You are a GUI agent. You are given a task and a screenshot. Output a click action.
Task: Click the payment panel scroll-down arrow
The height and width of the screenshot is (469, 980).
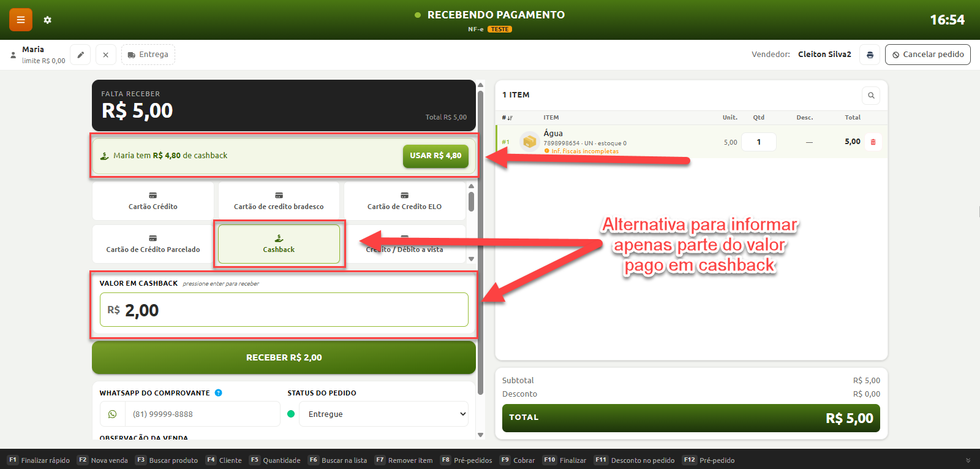click(x=480, y=435)
